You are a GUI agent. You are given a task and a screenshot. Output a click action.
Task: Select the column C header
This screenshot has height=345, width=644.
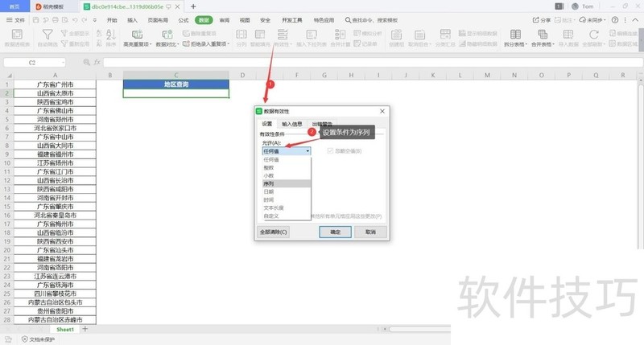(175, 75)
